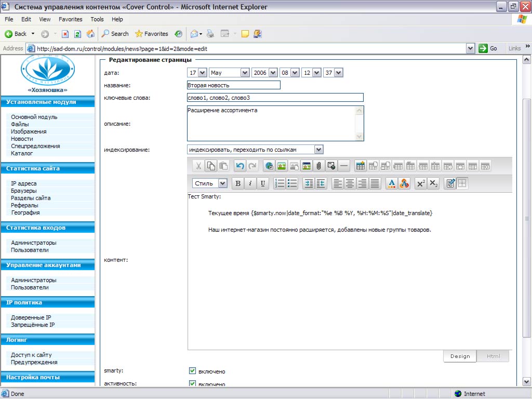This screenshot has height=399, width=532.
Task: Toggle the активность checkbox
Action: pyautogui.click(x=192, y=384)
